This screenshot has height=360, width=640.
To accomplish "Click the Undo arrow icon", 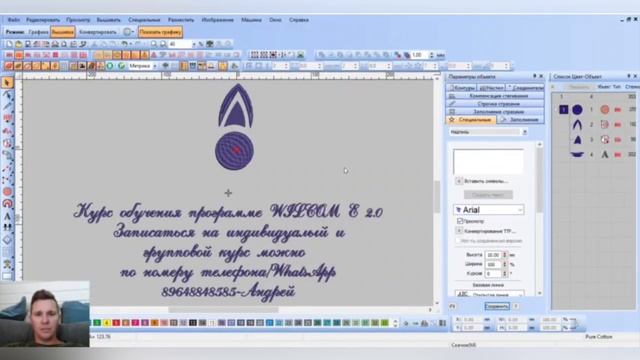I will pyautogui.click(x=124, y=44).
